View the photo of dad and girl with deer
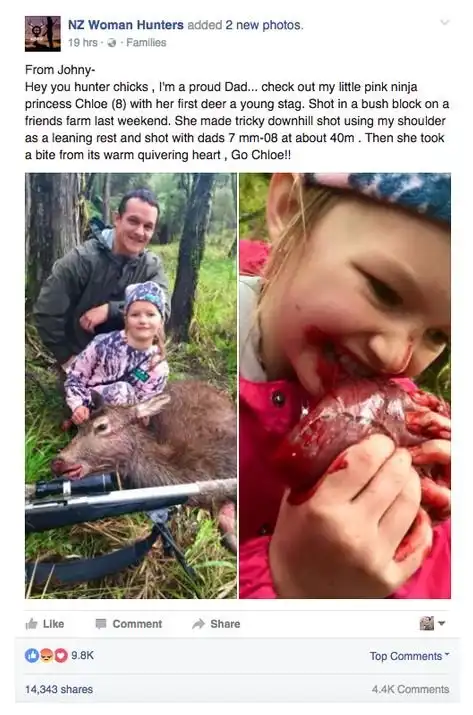Image resolution: width=473 pixels, height=715 pixels. click(131, 385)
